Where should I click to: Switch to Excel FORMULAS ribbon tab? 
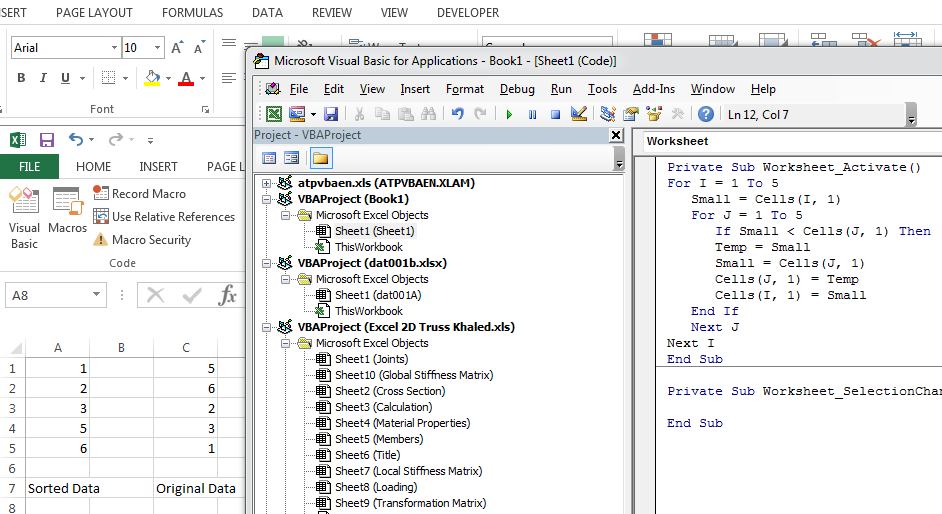[192, 13]
